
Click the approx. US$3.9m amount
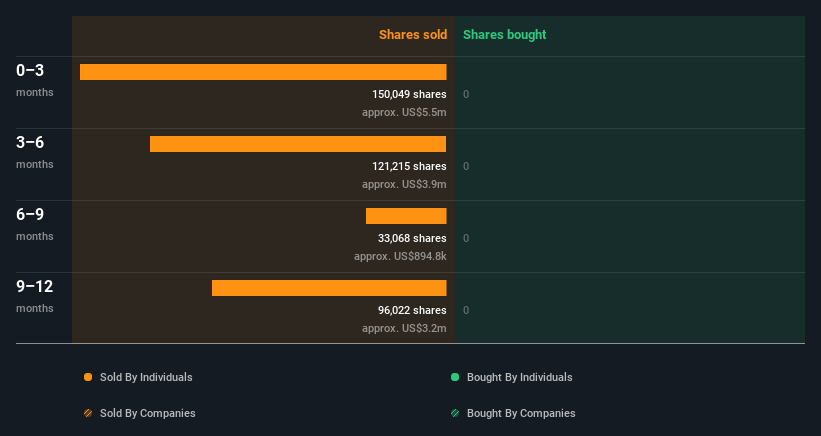(404, 184)
